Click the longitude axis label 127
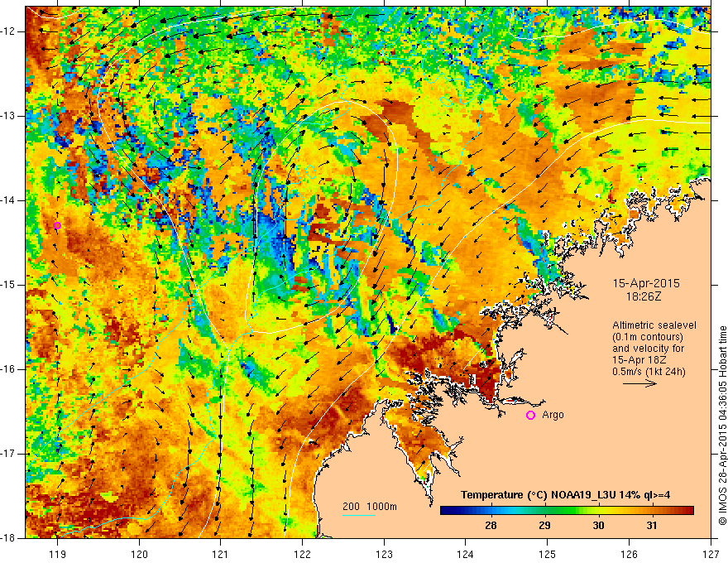The image size is (728, 563). (711, 554)
